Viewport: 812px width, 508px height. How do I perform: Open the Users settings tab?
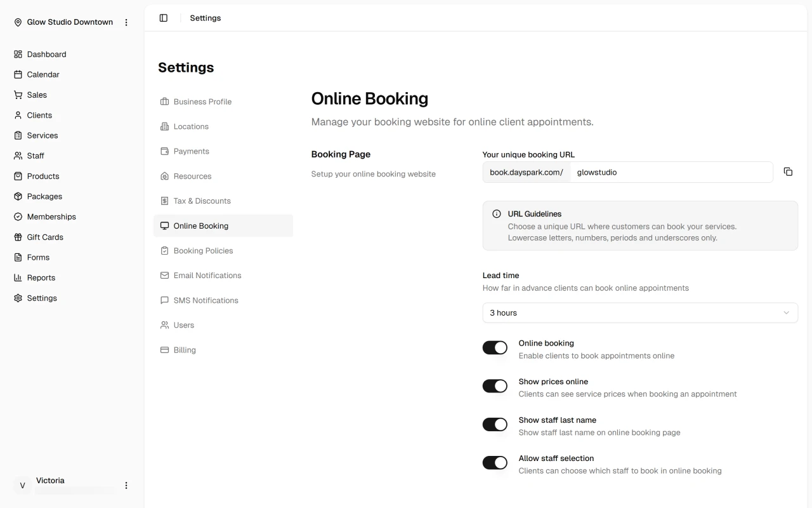(x=223, y=325)
